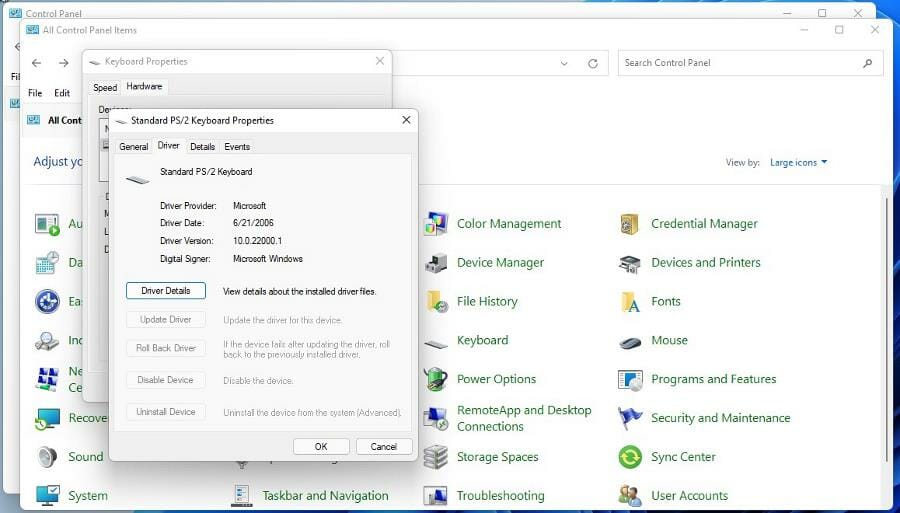Switch to the Events tab

pos(237,147)
